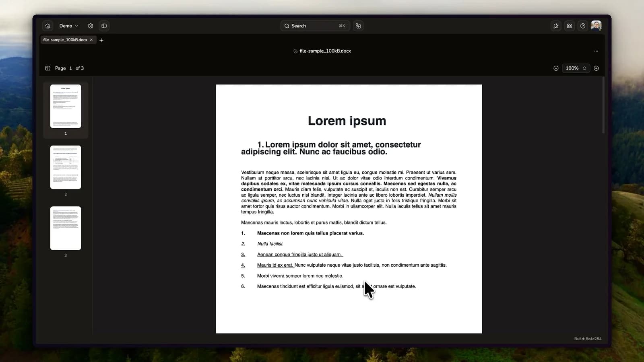Click the icon right of Search
Screen dimensions: 644x362
pos(358,26)
